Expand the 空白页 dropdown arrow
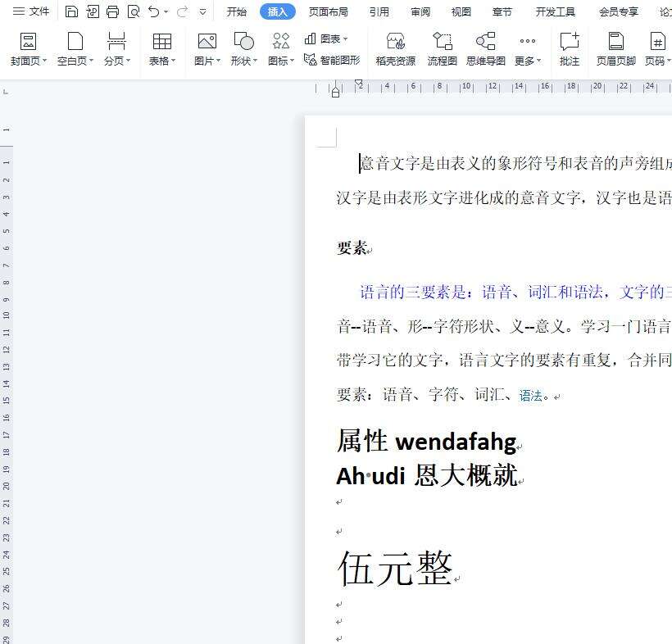 91,61
